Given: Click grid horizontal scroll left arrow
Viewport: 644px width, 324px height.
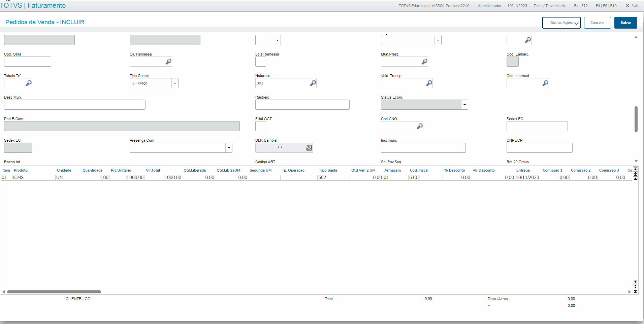Looking at the screenshot, I should tap(4, 292).
